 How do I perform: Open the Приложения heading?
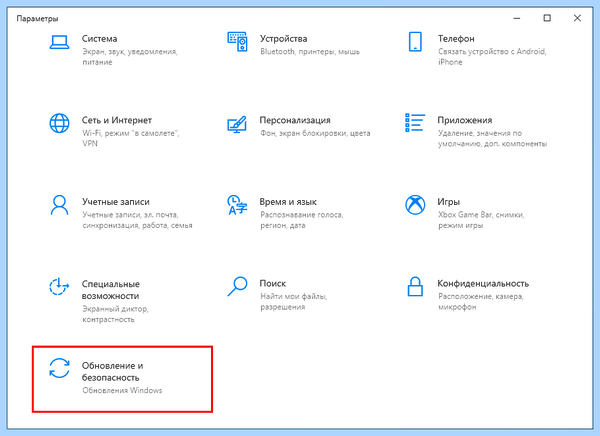(465, 120)
